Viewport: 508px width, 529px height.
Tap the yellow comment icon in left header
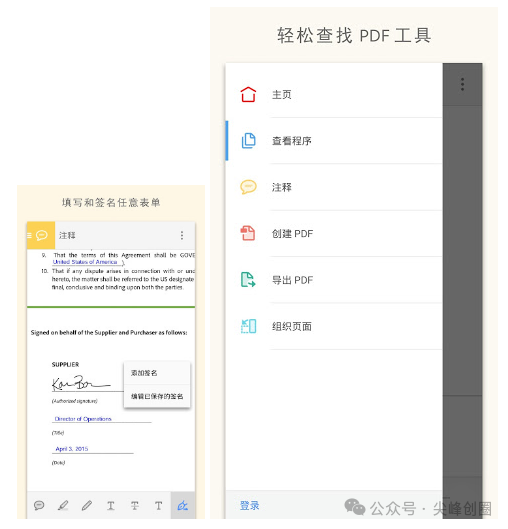41,235
